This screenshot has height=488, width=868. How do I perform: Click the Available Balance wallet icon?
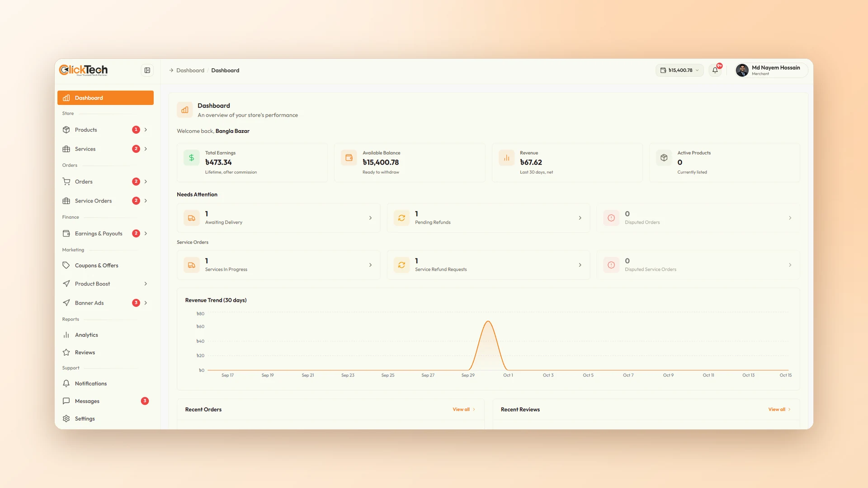click(349, 158)
